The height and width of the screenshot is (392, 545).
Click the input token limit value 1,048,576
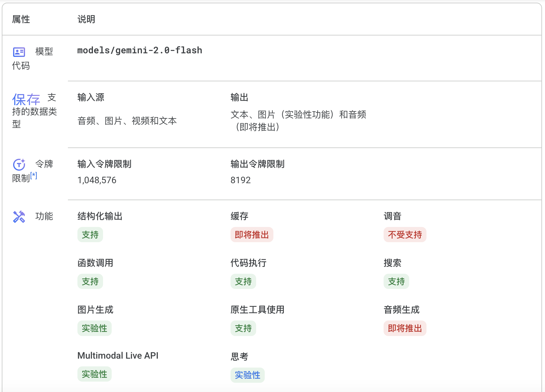(97, 180)
